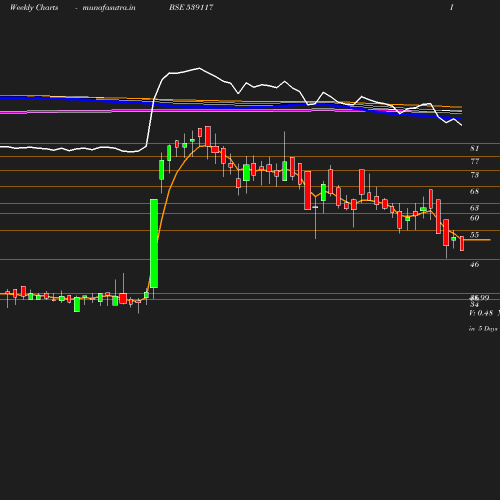
Task: Click the 'in 5 Days' label
Action: [x=483, y=329]
